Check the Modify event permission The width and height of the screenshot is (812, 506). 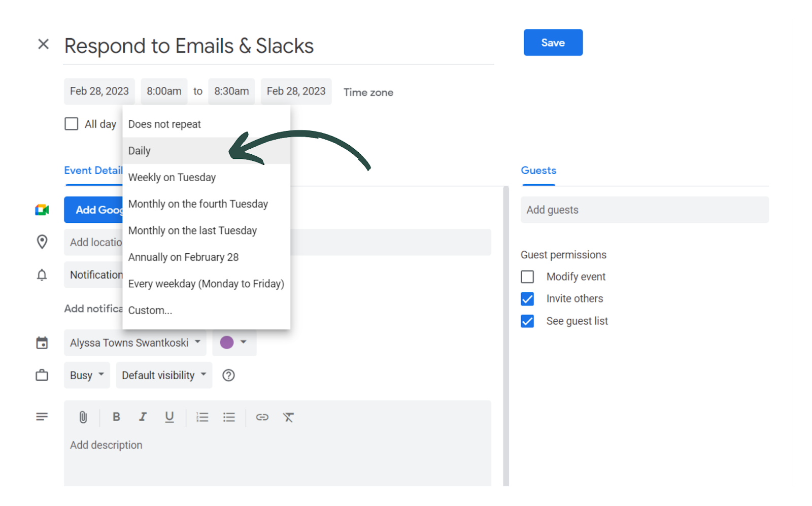tap(527, 277)
